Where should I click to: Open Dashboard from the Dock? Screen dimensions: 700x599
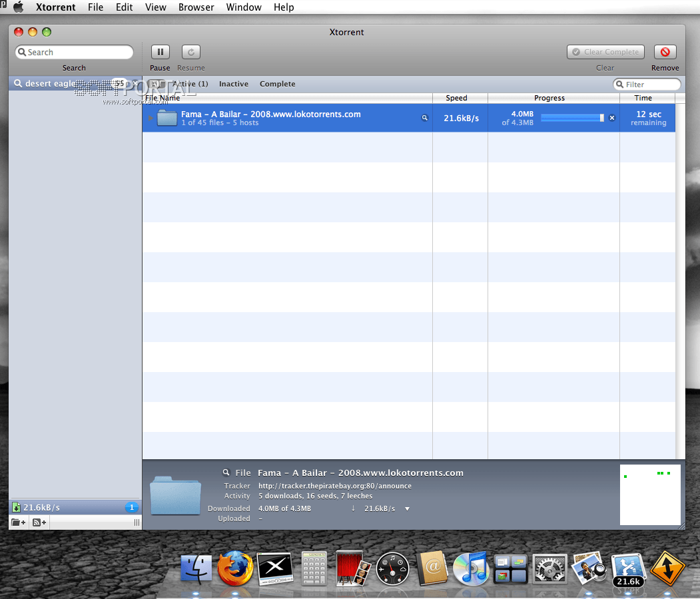[392, 568]
